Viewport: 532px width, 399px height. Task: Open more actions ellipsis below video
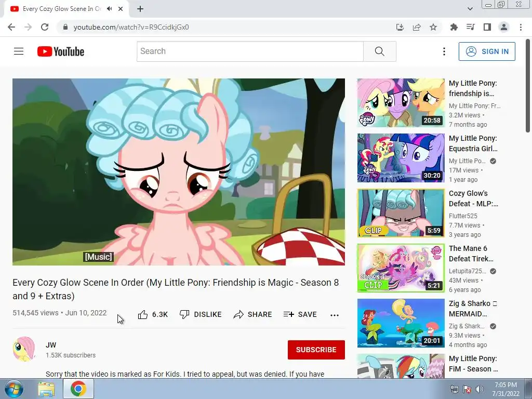click(335, 315)
